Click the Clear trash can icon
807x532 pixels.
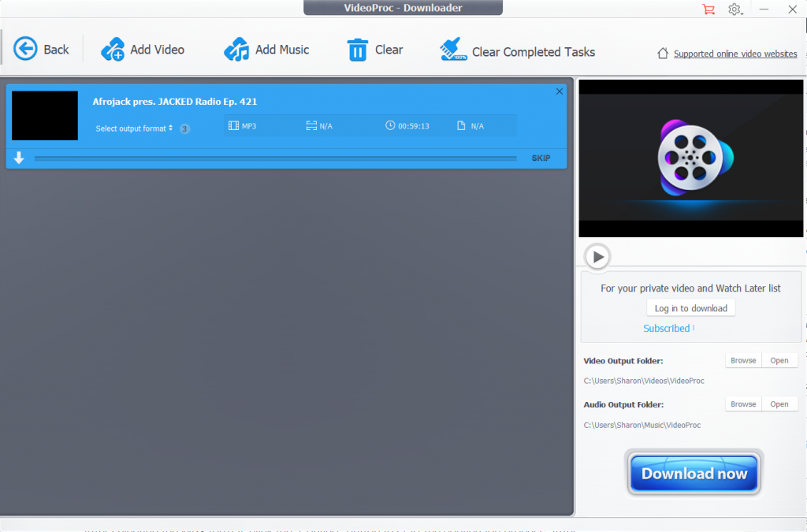[x=357, y=50]
